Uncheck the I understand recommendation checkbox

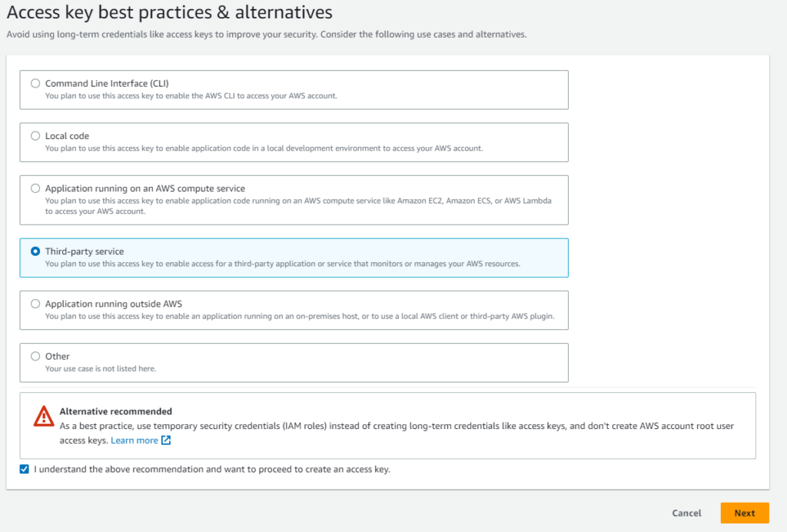point(24,469)
